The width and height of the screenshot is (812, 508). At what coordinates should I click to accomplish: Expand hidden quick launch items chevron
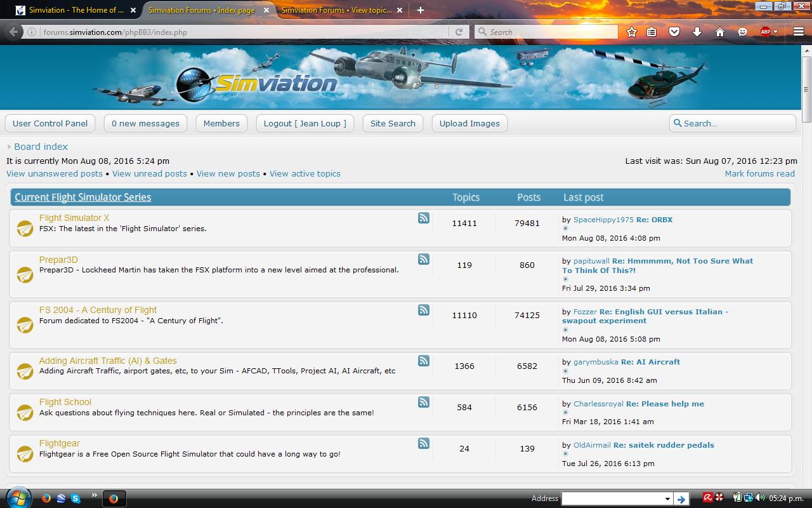click(95, 495)
